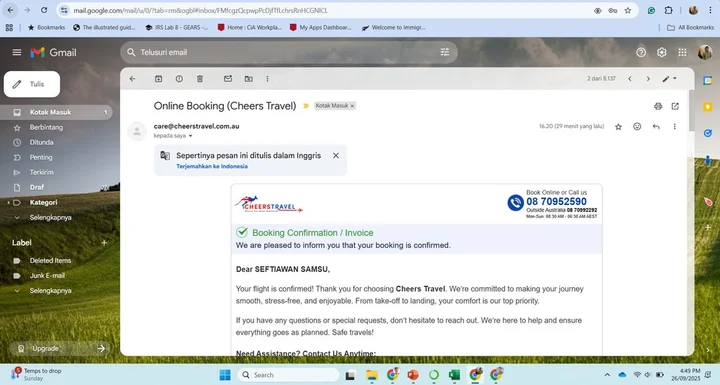Expand Selengkapnya under Draf folders

pyautogui.click(x=51, y=217)
